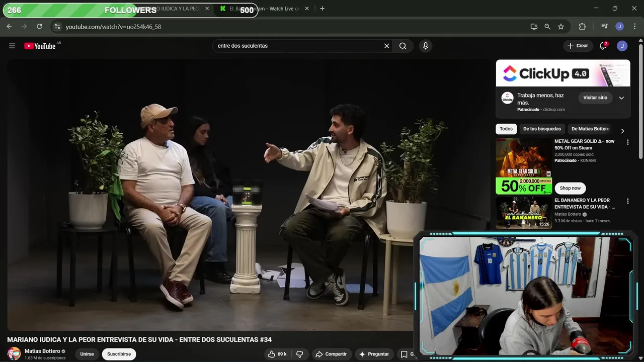The height and width of the screenshot is (362, 644).
Task: Open the zoom magnifier icon in address bar
Action: (547, 27)
